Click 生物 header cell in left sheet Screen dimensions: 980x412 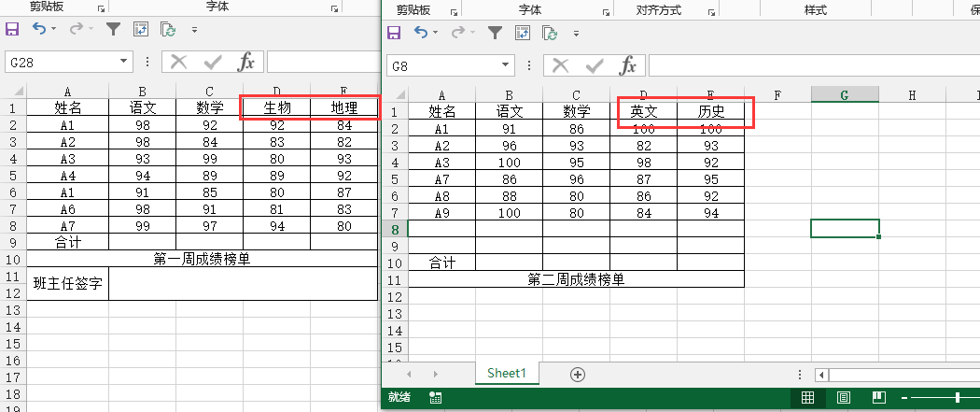pos(277,107)
